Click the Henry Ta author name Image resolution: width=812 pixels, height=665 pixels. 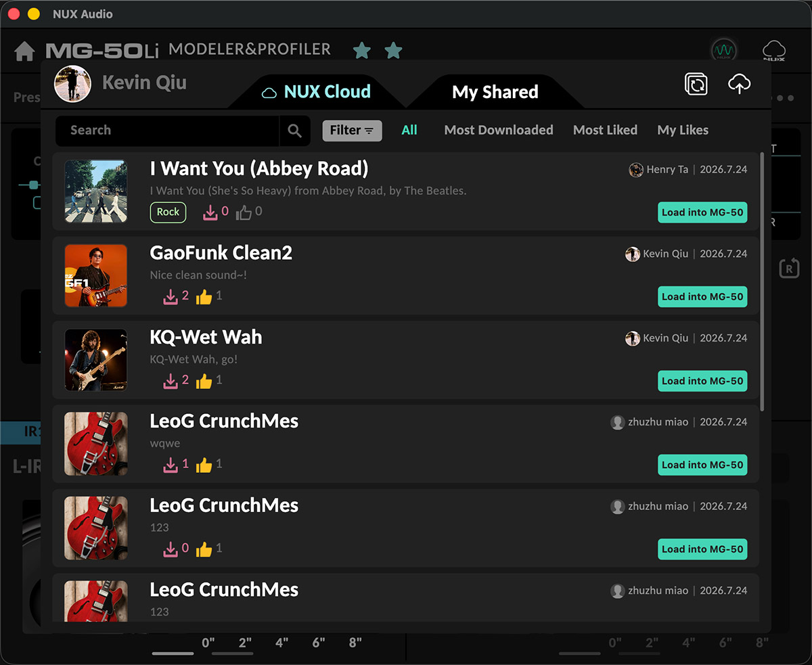667,170
